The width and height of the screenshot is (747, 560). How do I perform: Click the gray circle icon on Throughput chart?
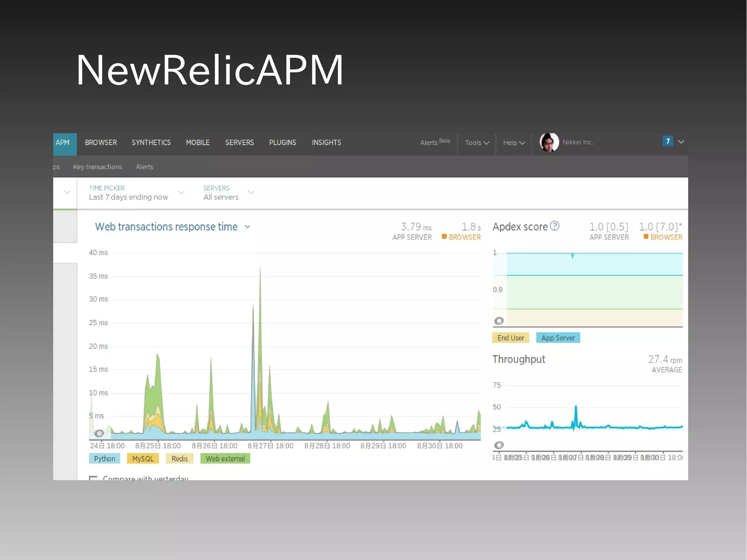point(499,445)
